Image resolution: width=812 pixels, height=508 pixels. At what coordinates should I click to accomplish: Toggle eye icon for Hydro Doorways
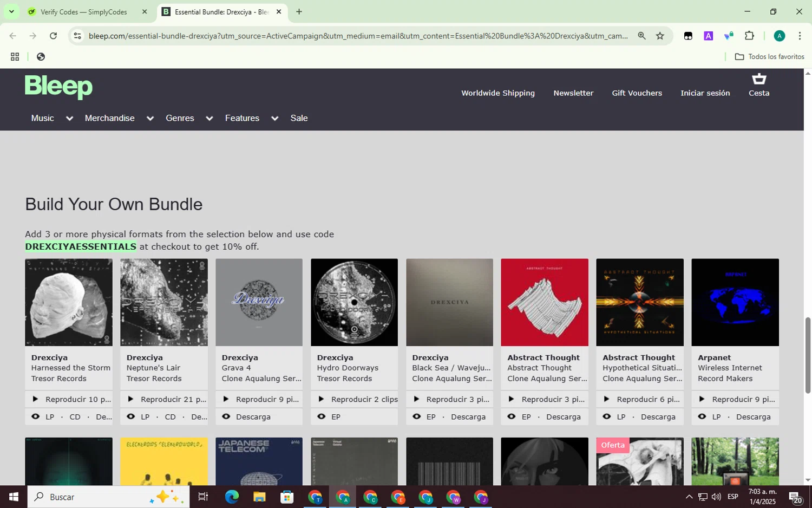click(x=322, y=416)
